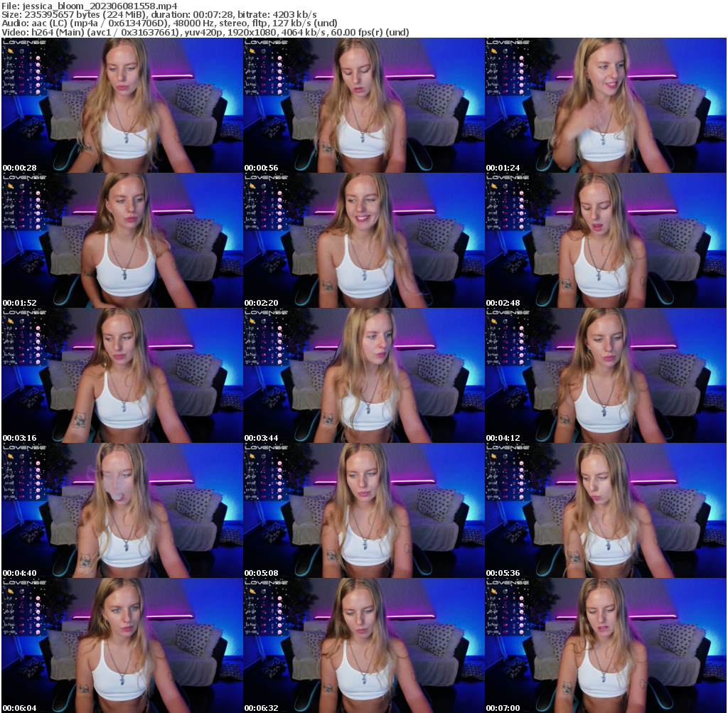Click the clock duration icon in the tip menu overlay

(21, 51)
